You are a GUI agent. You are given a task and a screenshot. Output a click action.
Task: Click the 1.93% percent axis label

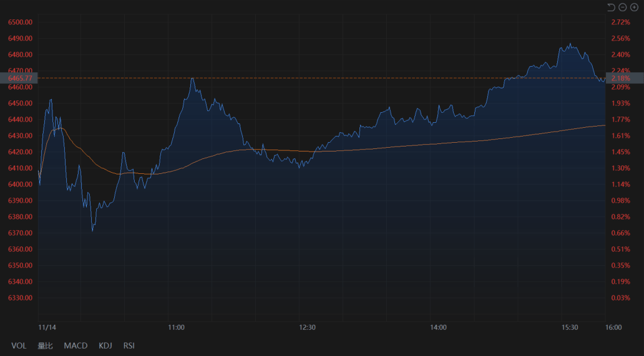pyautogui.click(x=620, y=103)
